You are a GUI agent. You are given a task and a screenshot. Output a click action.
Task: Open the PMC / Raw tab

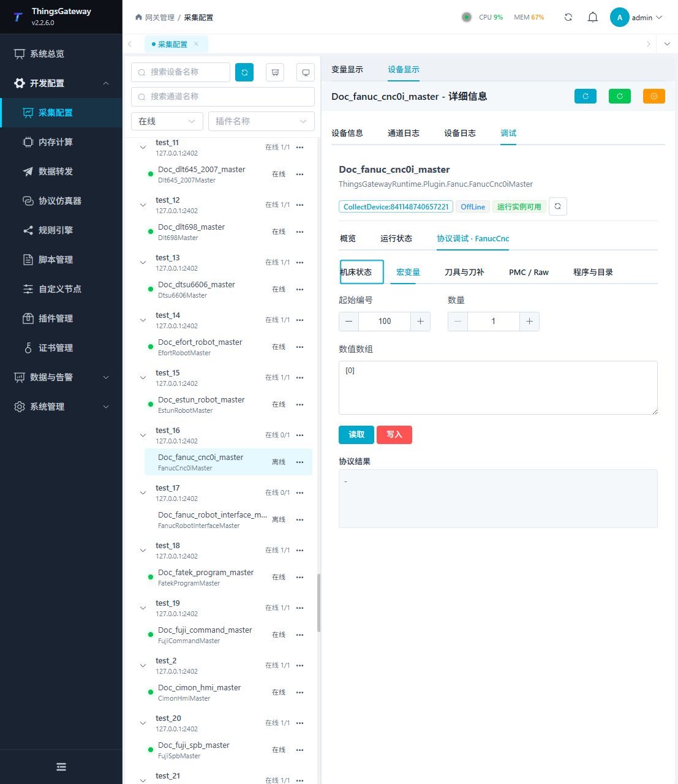tap(529, 272)
